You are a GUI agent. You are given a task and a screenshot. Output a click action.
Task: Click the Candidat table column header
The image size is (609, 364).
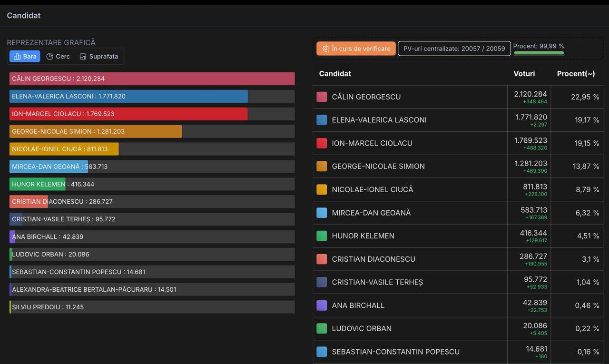coord(335,74)
